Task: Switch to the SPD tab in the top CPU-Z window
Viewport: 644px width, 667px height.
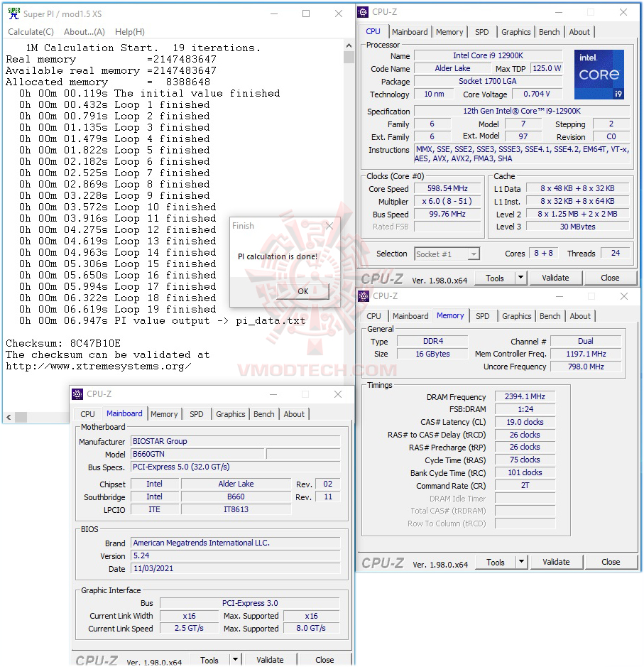Action: click(482, 32)
